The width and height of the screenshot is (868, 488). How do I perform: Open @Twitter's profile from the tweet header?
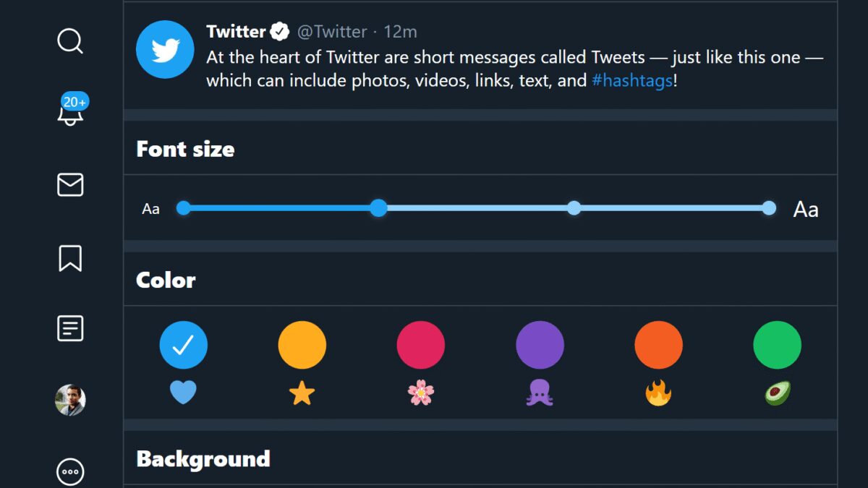(334, 31)
